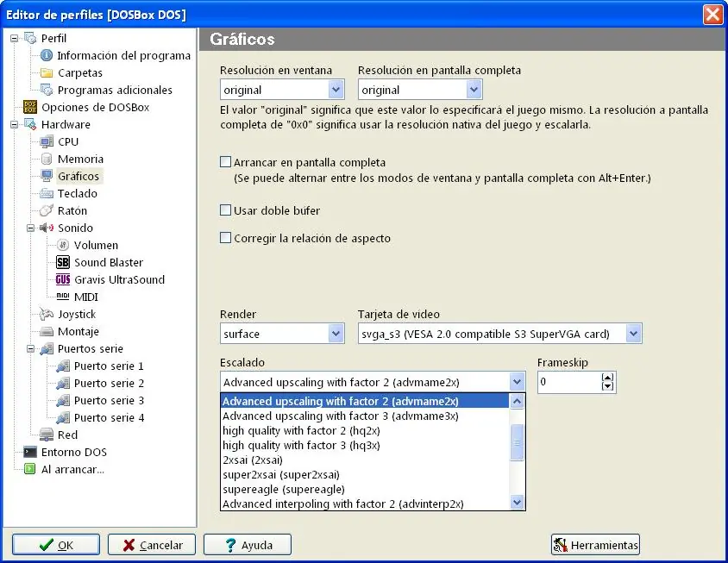Check Corregir la relación de aspecto
Viewport: 728px width, 563px height.
coord(225,238)
